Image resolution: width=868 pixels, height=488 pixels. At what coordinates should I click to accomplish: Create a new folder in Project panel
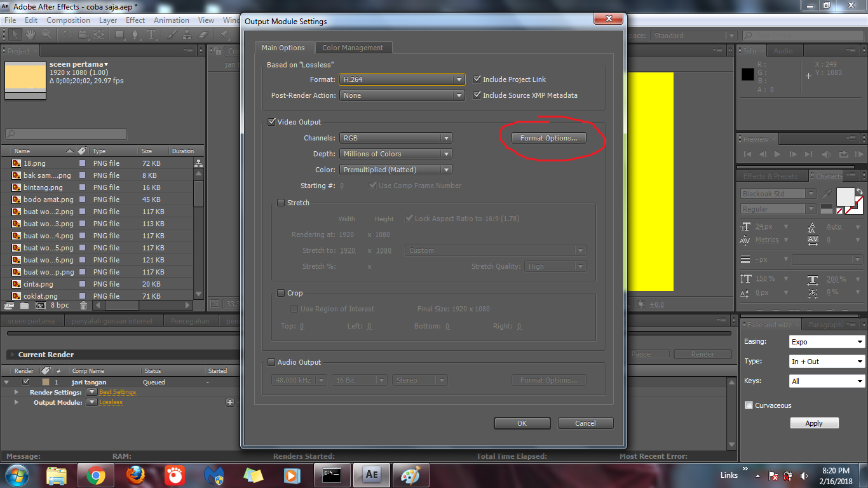[x=24, y=306]
